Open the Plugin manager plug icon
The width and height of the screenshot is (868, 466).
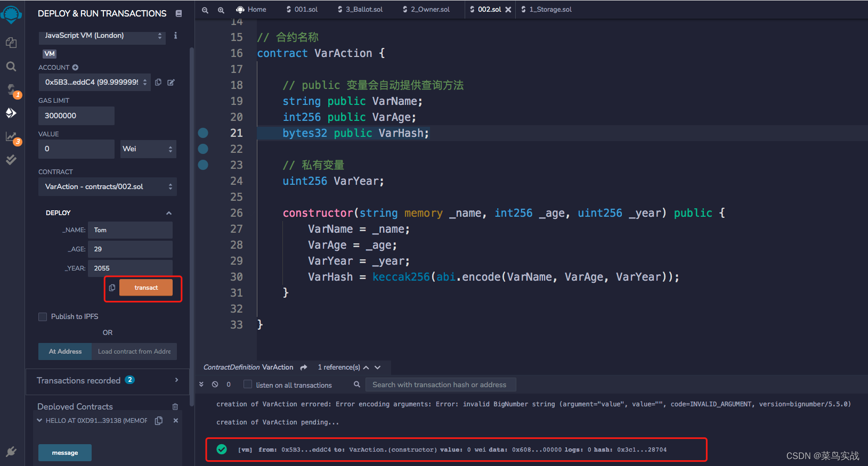pyautogui.click(x=11, y=452)
